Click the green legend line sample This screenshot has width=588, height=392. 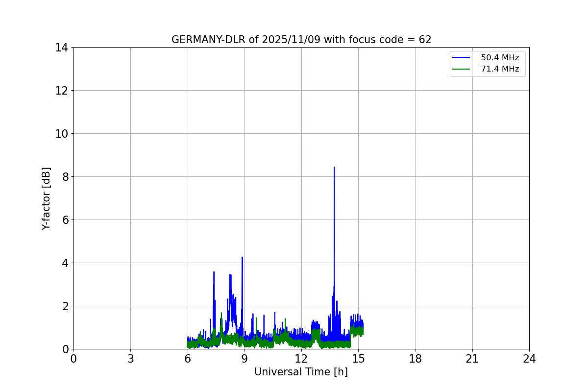coord(462,69)
